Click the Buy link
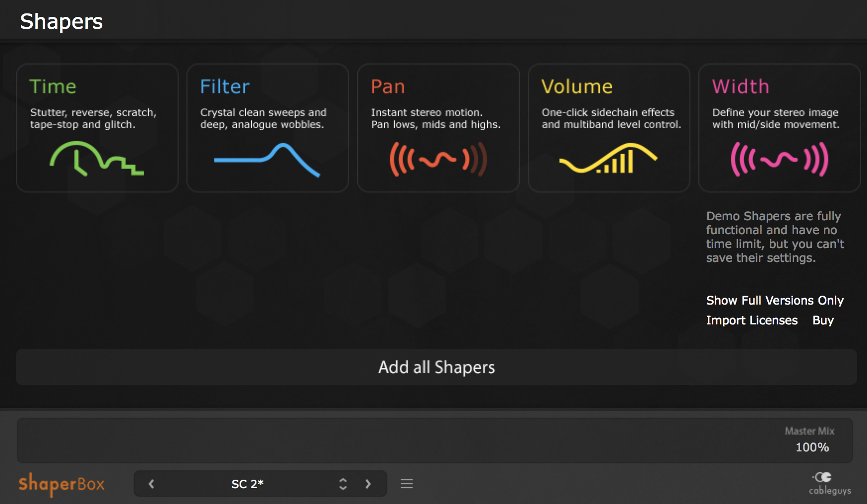The width and height of the screenshot is (867, 504). click(x=823, y=320)
